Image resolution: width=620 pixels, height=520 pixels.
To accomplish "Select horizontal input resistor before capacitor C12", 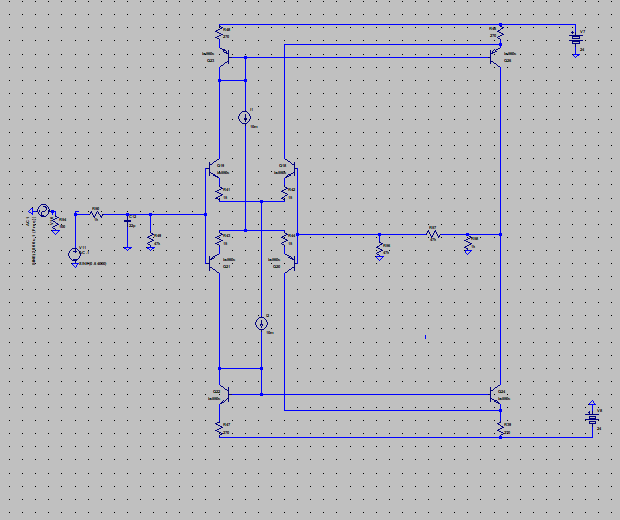I will (96, 214).
